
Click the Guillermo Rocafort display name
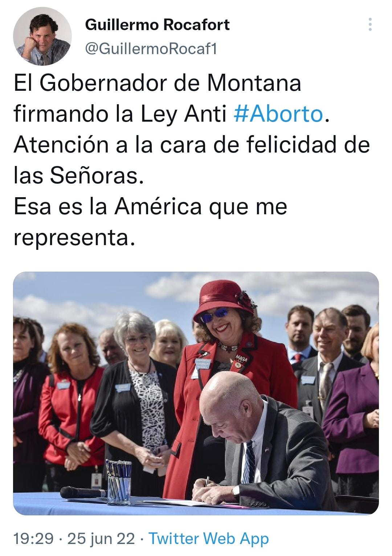pos(157,25)
